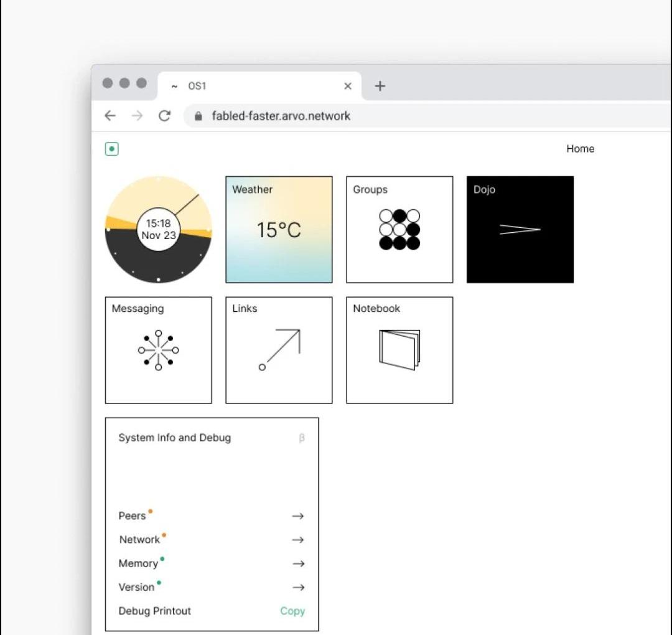Open the Weather tile

279,229
